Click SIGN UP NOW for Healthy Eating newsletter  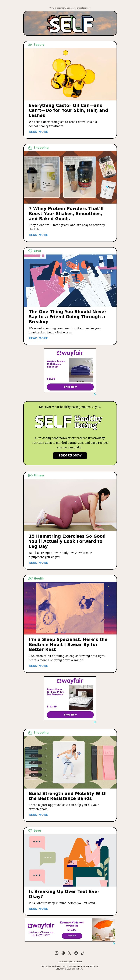70,455
